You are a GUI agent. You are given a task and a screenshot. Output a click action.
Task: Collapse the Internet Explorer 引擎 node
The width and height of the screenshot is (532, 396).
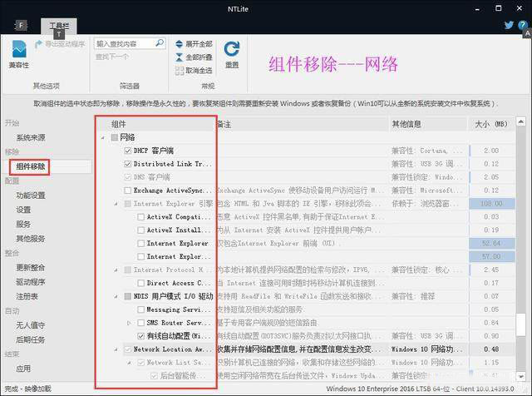(116, 204)
